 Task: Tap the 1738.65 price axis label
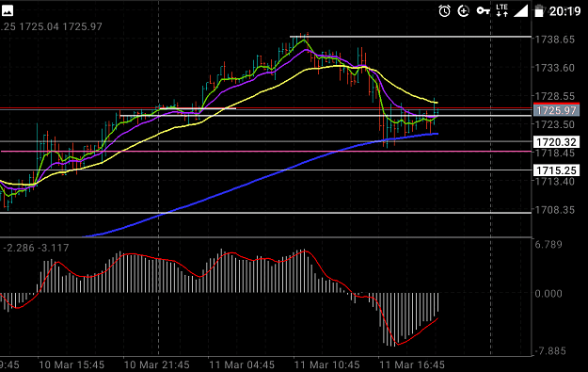555,40
